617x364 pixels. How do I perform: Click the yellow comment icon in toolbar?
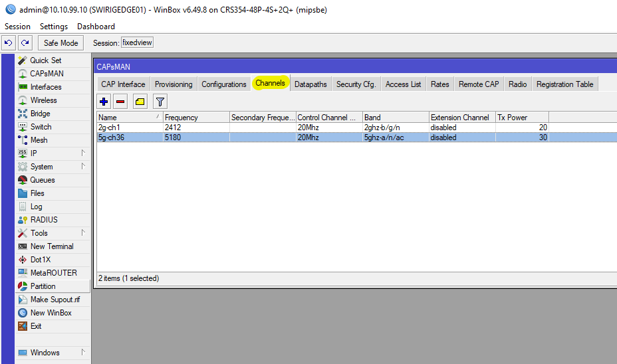[x=140, y=102]
